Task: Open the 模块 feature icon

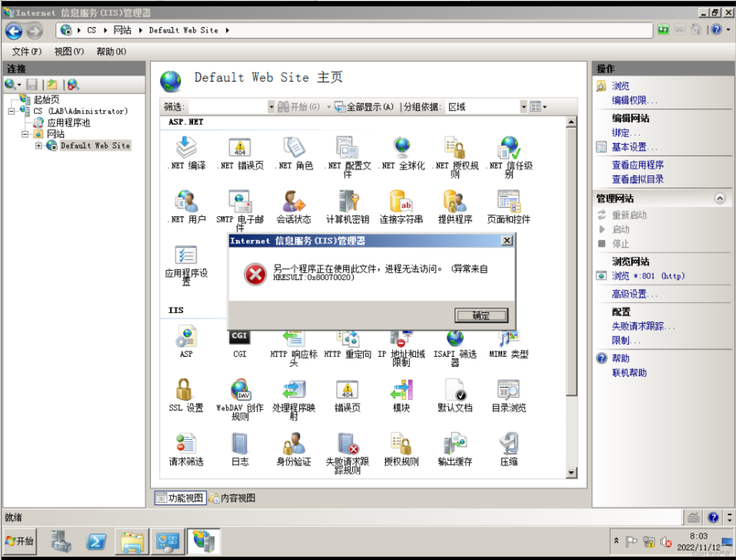Action: point(402,390)
